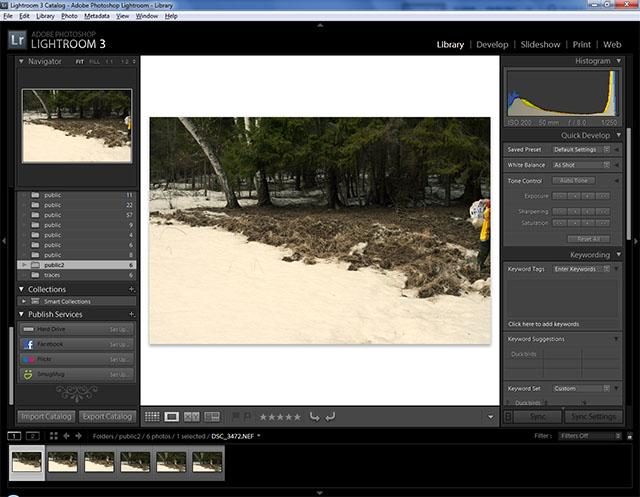Switch to Grid view in toolbar
Screen dimensions: 640x497
pos(152,416)
